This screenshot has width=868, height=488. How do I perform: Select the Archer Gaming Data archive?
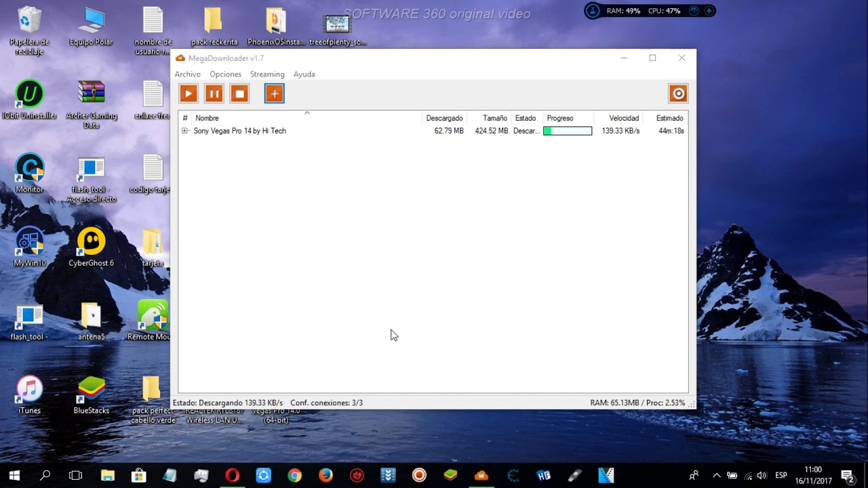click(x=91, y=104)
